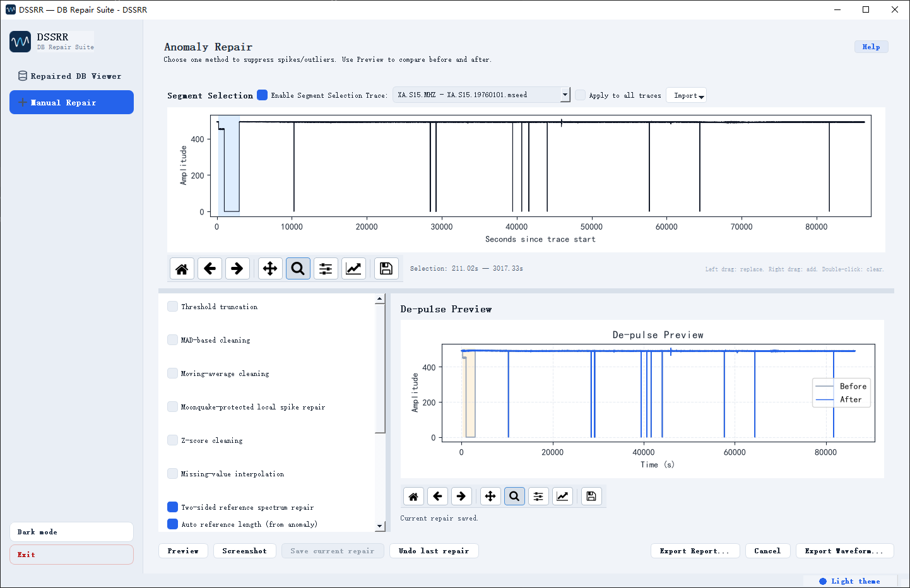Select Manual Repair in sidebar

71,102
